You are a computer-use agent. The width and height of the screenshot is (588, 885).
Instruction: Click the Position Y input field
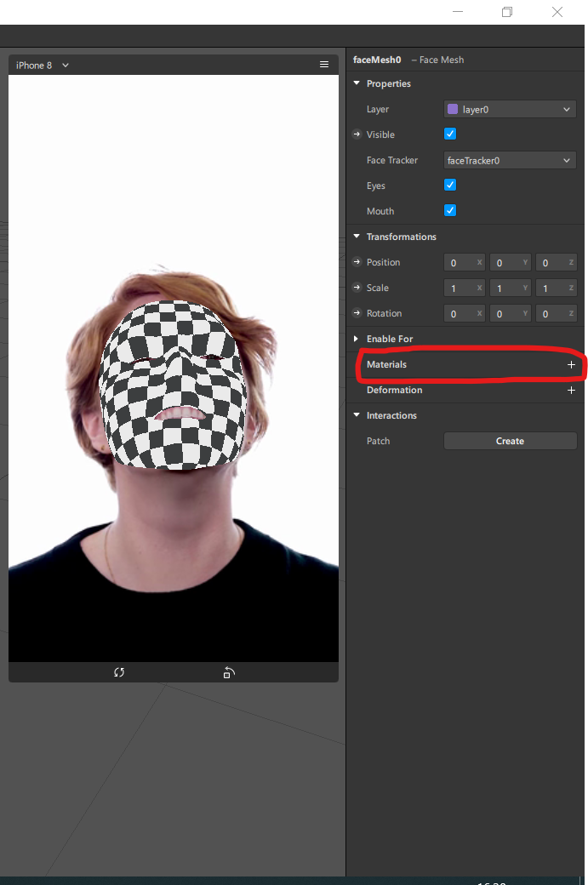click(x=510, y=262)
